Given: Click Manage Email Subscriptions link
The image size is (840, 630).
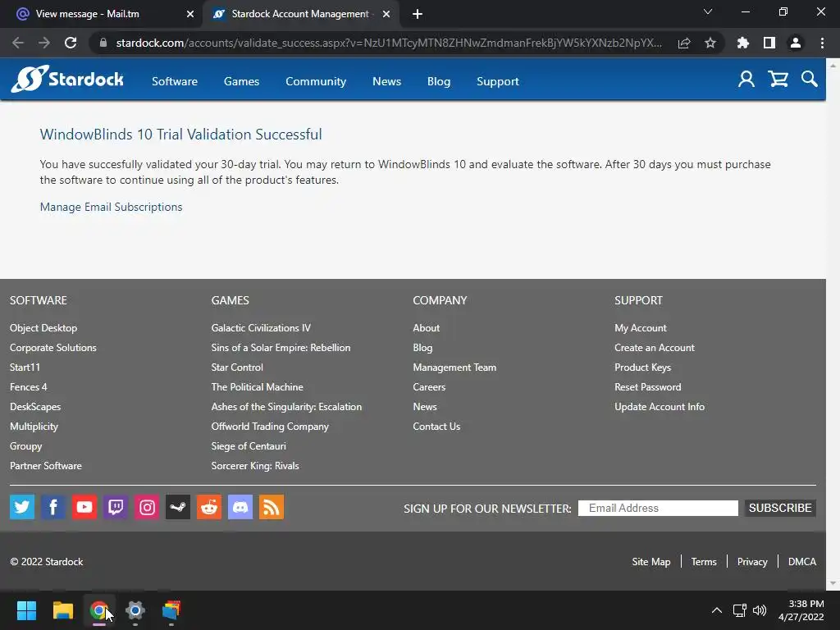Looking at the screenshot, I should [x=111, y=207].
